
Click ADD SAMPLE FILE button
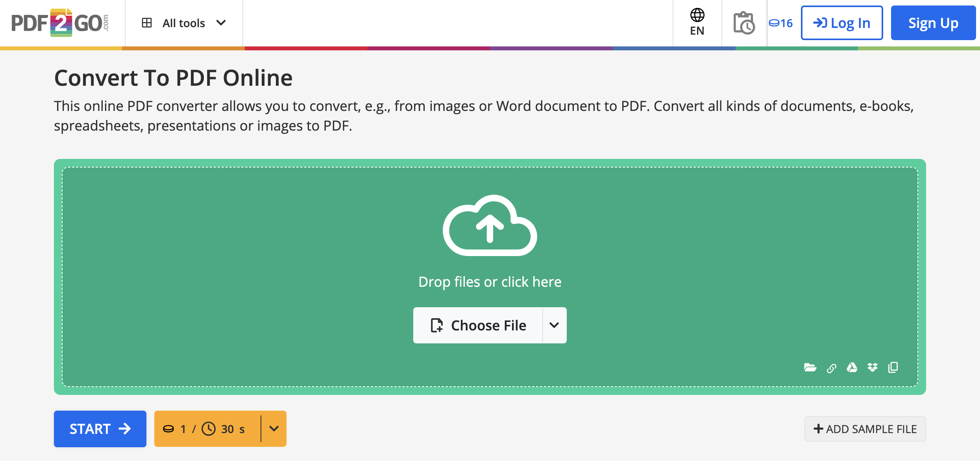pyautogui.click(x=865, y=429)
